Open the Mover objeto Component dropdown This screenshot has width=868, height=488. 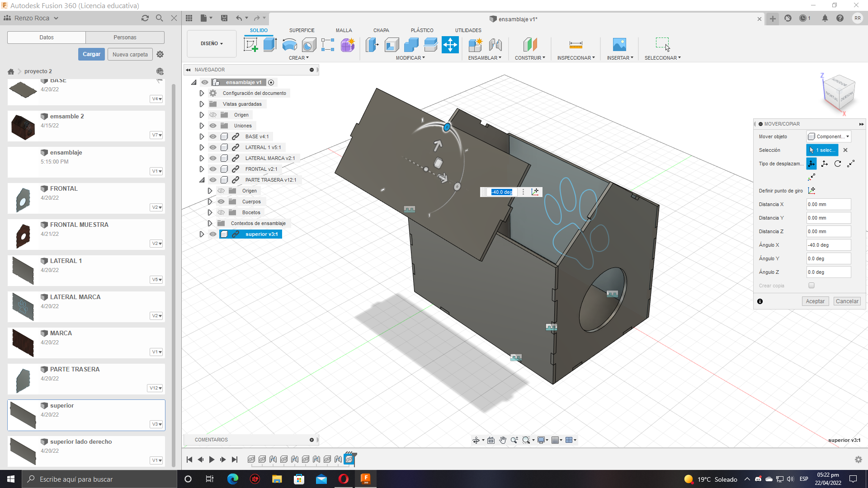click(x=829, y=136)
